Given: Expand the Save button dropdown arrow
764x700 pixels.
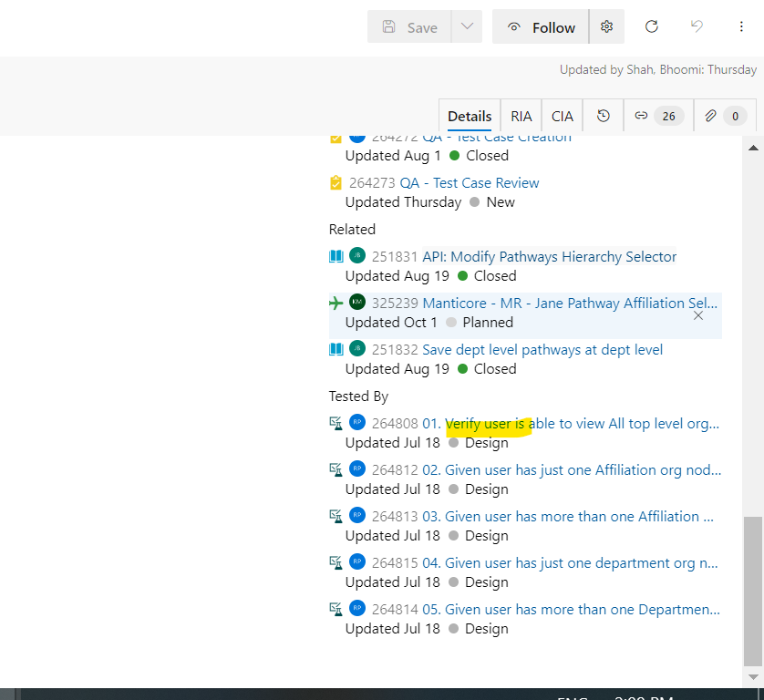Looking at the screenshot, I should [x=466, y=26].
